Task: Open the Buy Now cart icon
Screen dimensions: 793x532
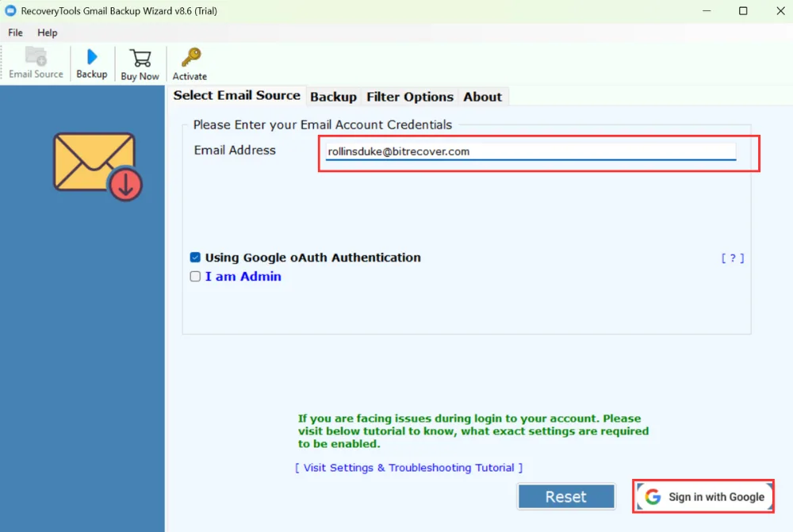Action: pyautogui.click(x=140, y=64)
